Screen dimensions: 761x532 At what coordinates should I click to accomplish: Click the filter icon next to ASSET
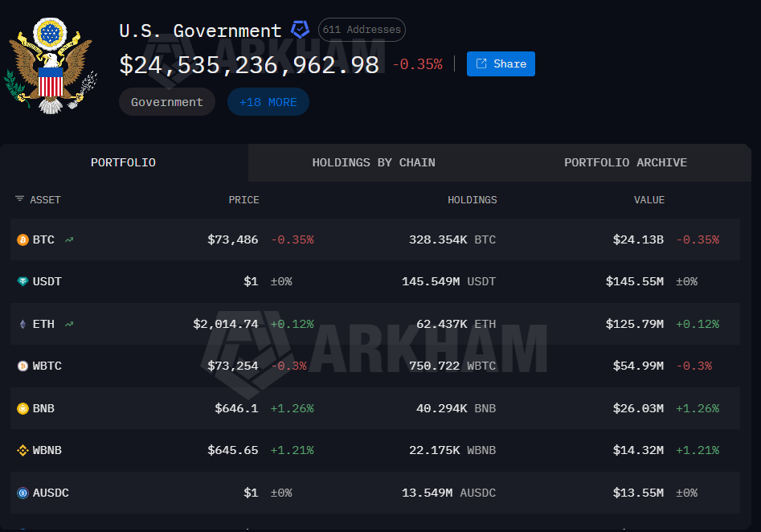tap(19, 199)
